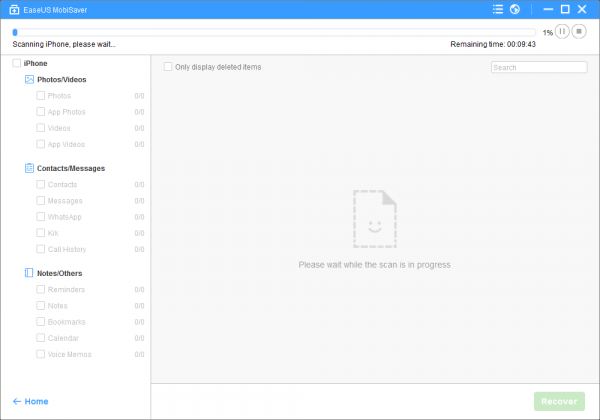Check the App Videos checkbox
Viewport: 600px width, 420px height.
coord(41,144)
